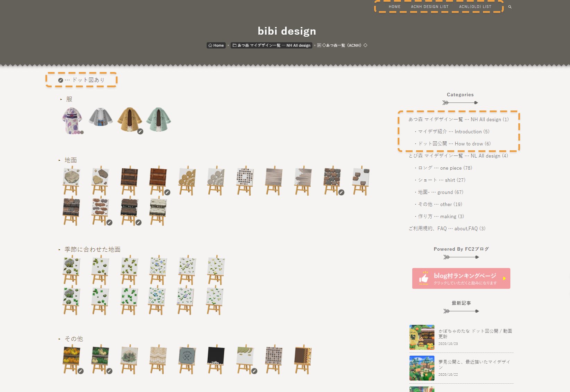Open the purple floral kimono design

(x=72, y=120)
